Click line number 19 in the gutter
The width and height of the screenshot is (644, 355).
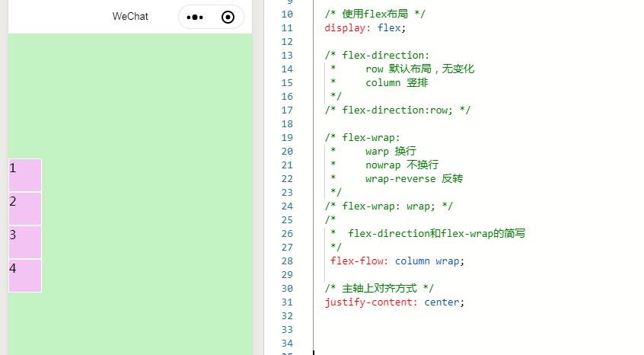(x=287, y=138)
